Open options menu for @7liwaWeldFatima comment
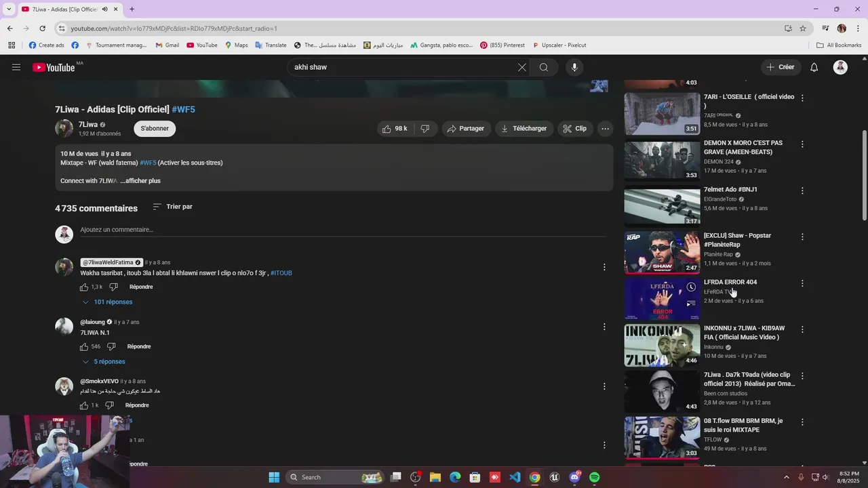Image resolution: width=868 pixels, height=488 pixels. click(604, 267)
